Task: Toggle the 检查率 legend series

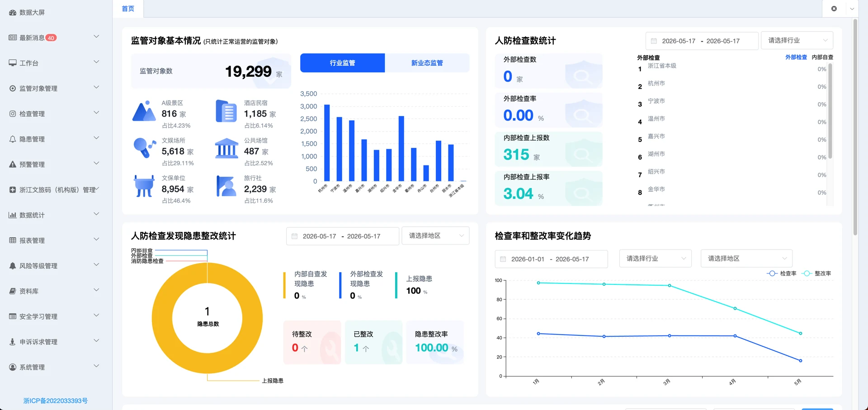Action: 782,273
